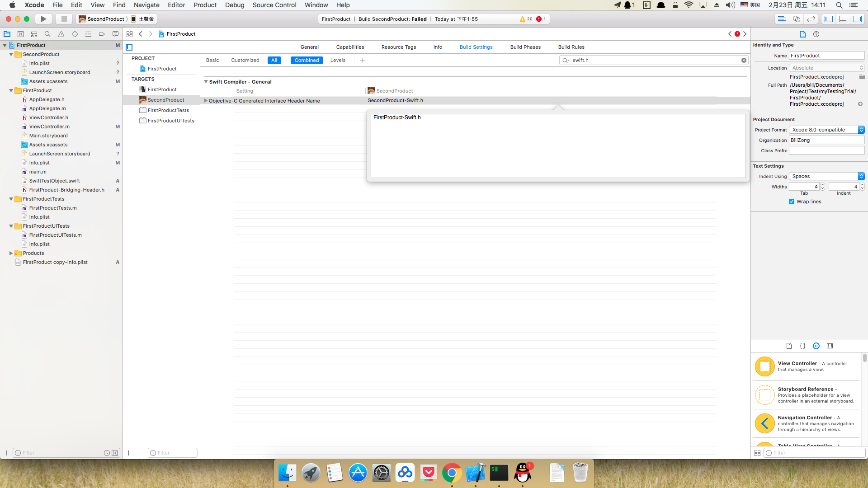Click the Organization text field

826,140
